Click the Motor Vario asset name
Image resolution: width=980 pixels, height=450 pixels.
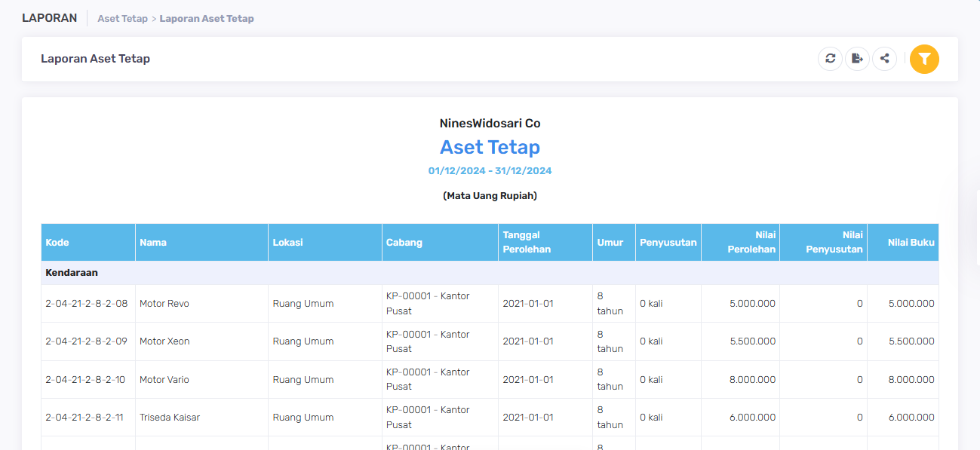[164, 380]
